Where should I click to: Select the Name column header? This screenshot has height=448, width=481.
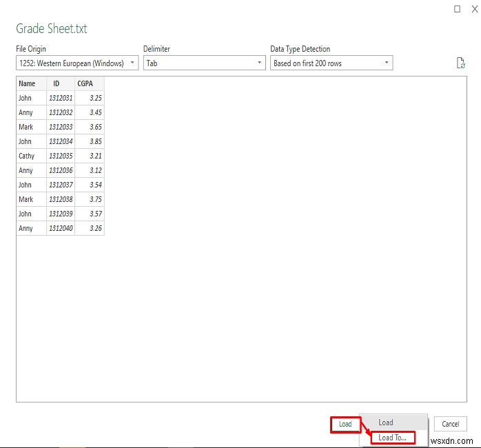31,83
